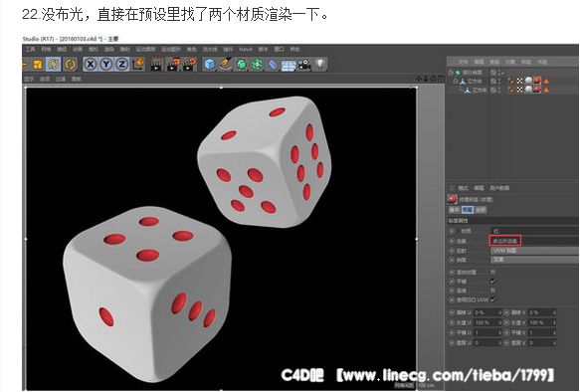The height and width of the screenshot is (392, 580).
Task: Select the 细分曲面 object in tree
Action: click(473, 72)
